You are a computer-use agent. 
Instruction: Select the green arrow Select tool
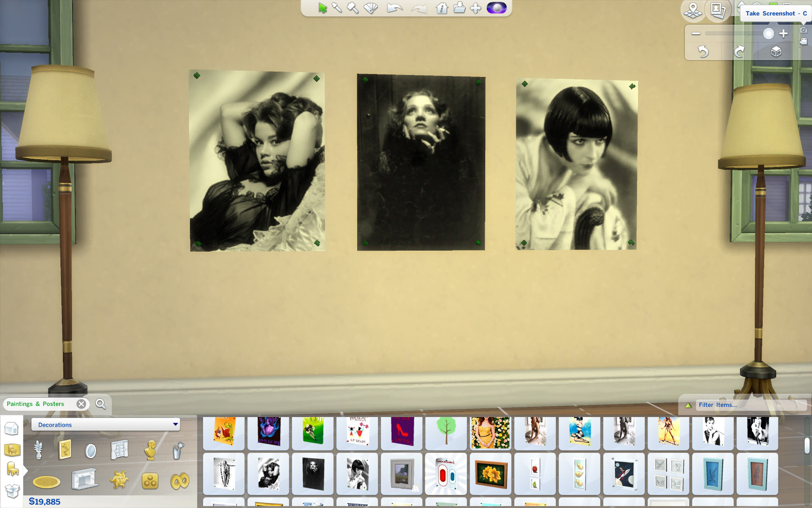point(322,8)
